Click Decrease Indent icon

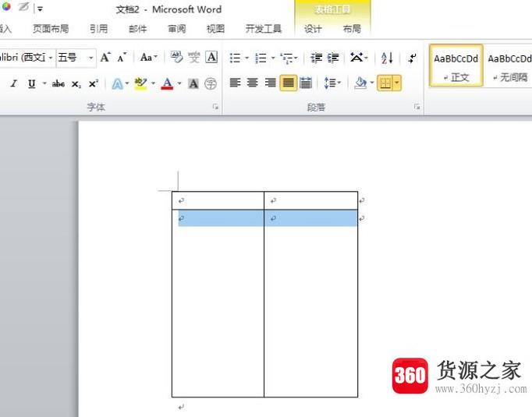(x=316, y=58)
